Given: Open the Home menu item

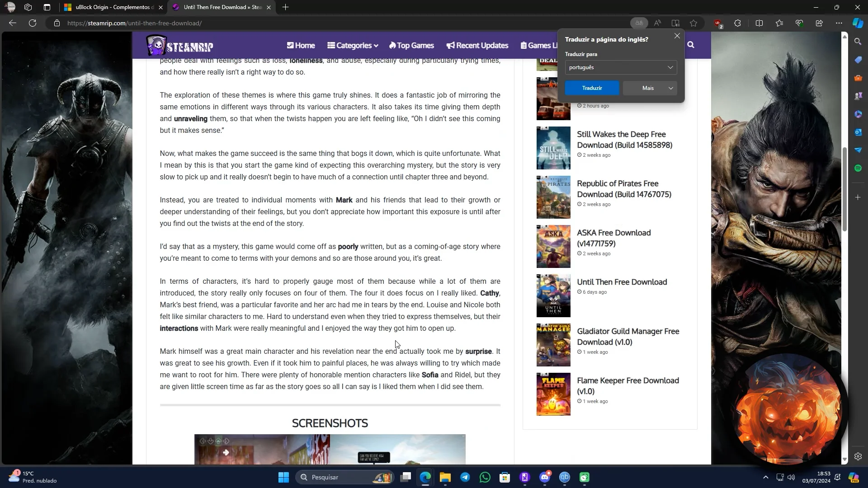Looking at the screenshot, I should click(x=301, y=45).
